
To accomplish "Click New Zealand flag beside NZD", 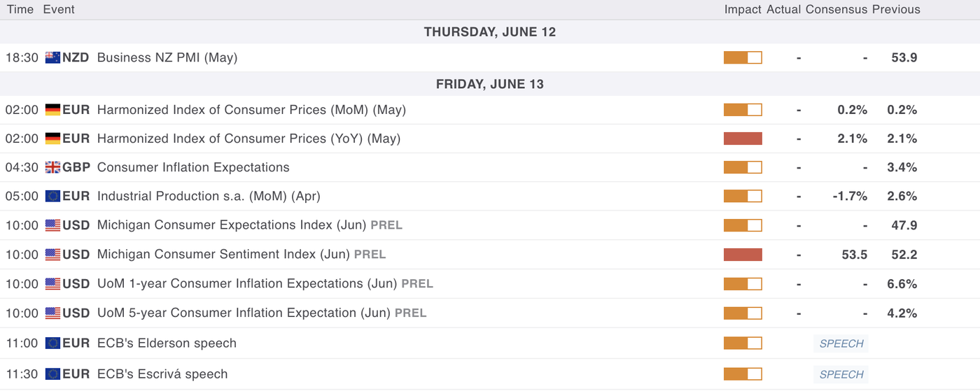I will [x=52, y=57].
